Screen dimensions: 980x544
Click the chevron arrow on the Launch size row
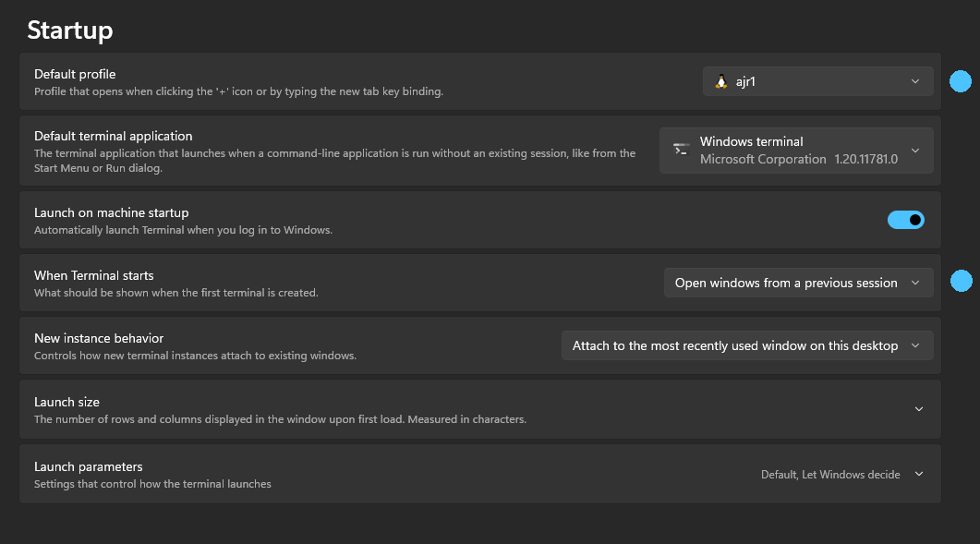(919, 409)
